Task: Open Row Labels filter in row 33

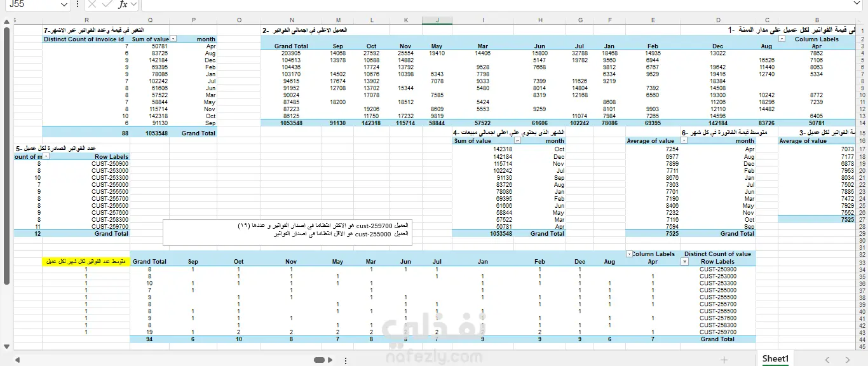Action: pyautogui.click(x=684, y=261)
